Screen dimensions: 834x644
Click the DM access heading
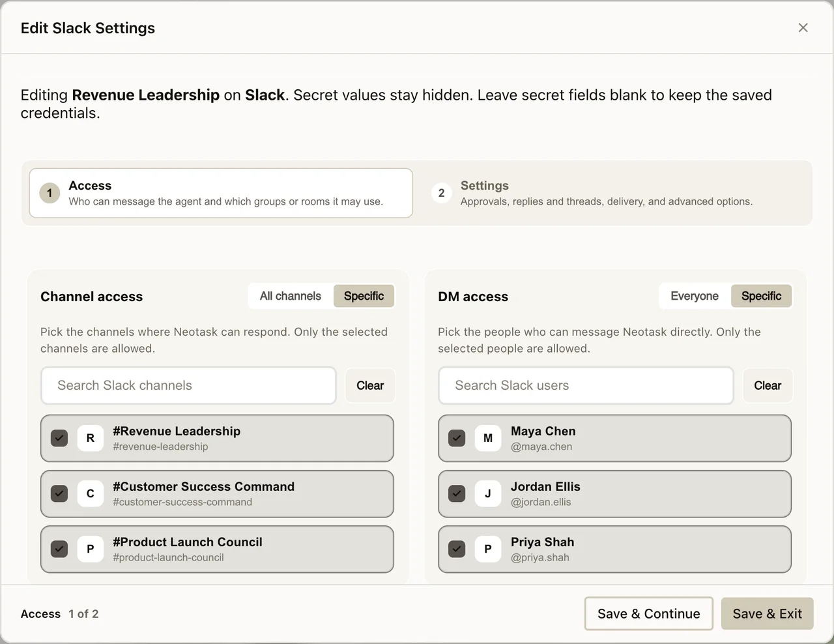click(x=473, y=297)
